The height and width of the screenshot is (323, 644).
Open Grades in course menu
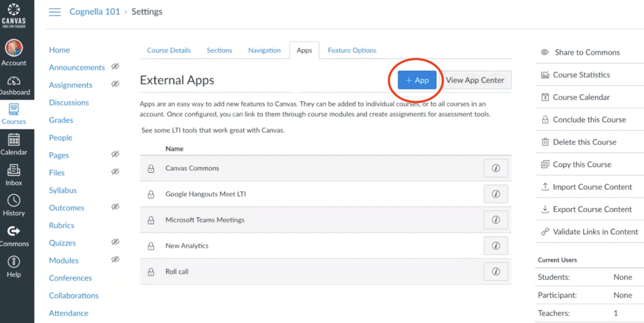tap(61, 120)
